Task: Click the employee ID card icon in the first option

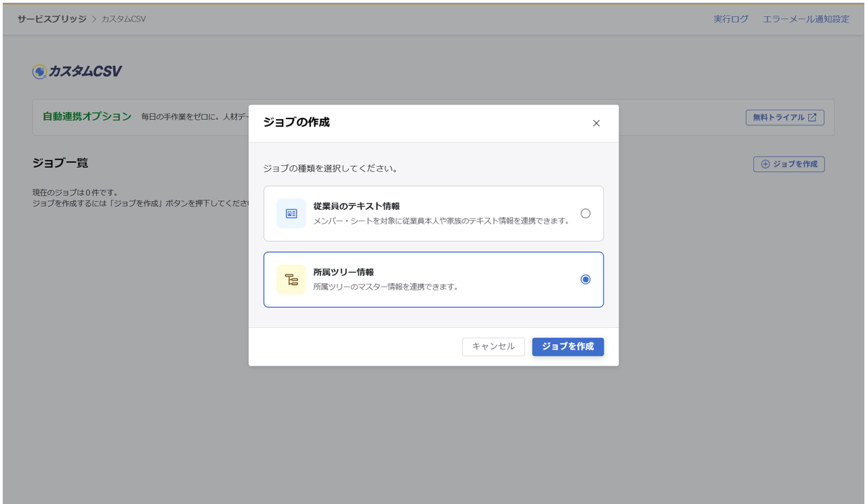Action: [291, 213]
